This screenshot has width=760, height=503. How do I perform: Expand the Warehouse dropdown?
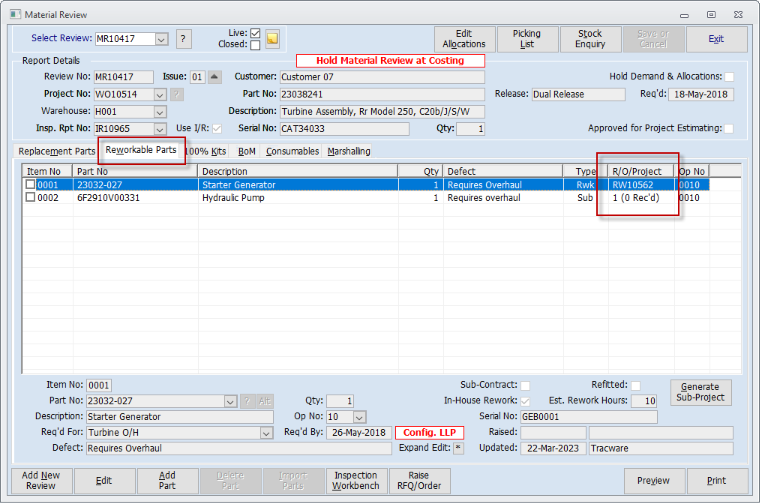tap(160, 111)
